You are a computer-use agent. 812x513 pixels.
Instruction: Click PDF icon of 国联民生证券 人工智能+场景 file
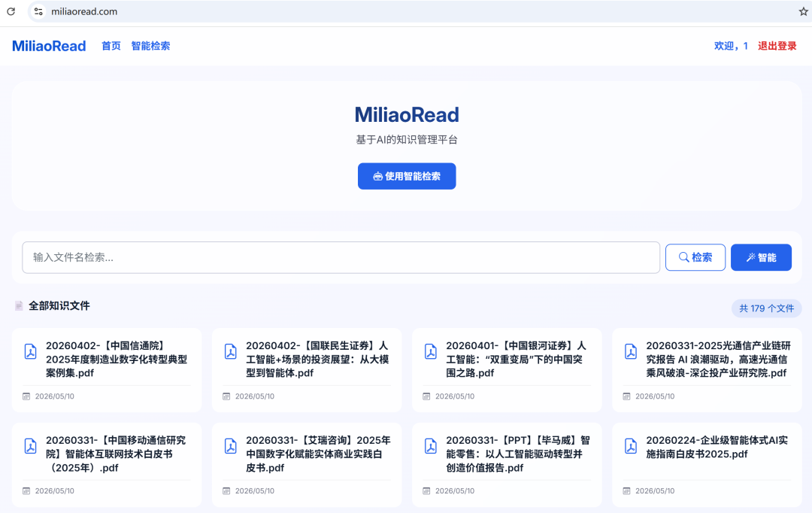pyautogui.click(x=231, y=351)
